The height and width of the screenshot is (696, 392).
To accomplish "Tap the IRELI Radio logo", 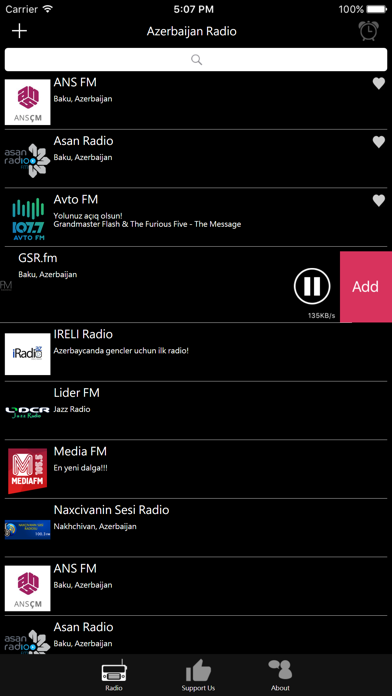I will tap(28, 354).
